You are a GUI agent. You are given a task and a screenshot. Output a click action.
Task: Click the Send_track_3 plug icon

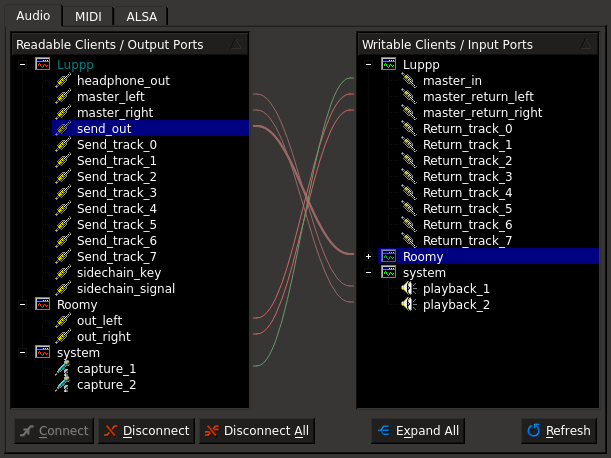(63, 193)
